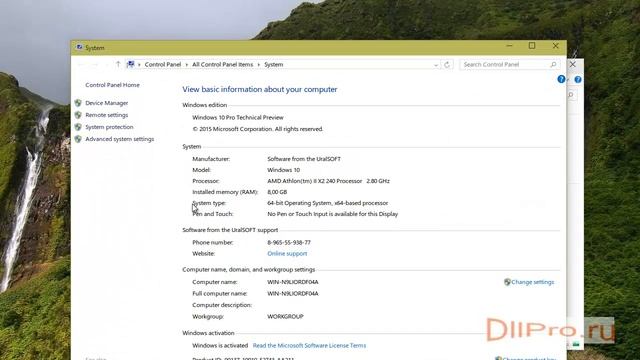Screen dimensions: 640x360
Task: Expand dropdown after Control Panel breadcrumb
Action: pyautogui.click(x=187, y=65)
